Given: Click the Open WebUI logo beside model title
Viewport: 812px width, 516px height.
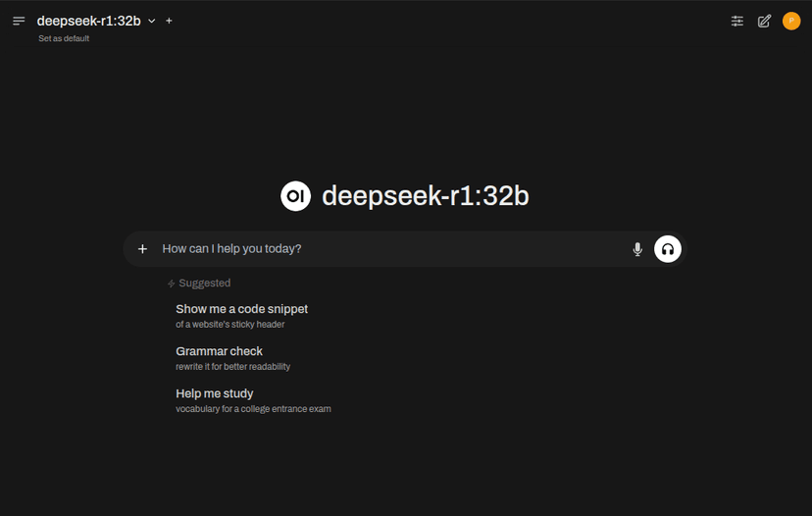Looking at the screenshot, I should coord(295,196).
